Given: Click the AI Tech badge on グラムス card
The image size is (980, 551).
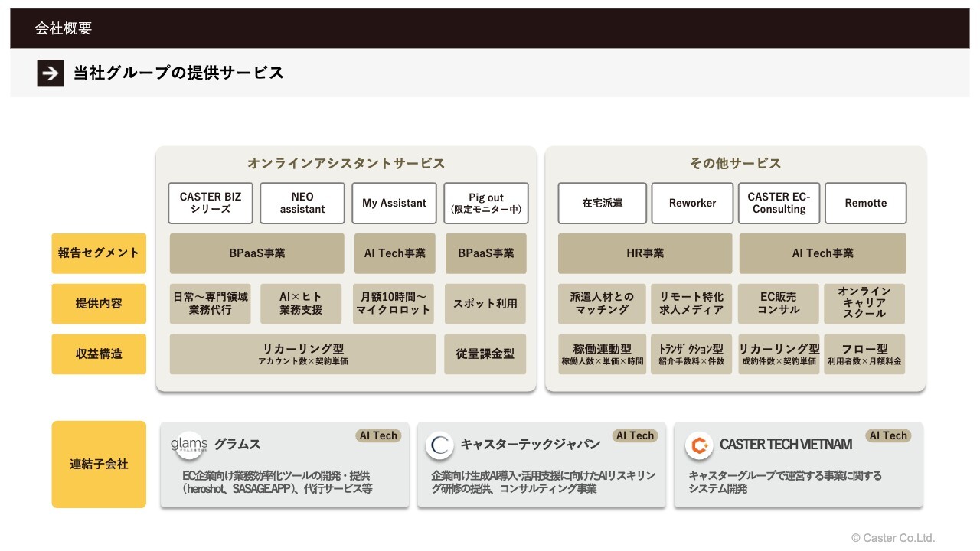Looking at the screenshot, I should pyautogui.click(x=379, y=435).
